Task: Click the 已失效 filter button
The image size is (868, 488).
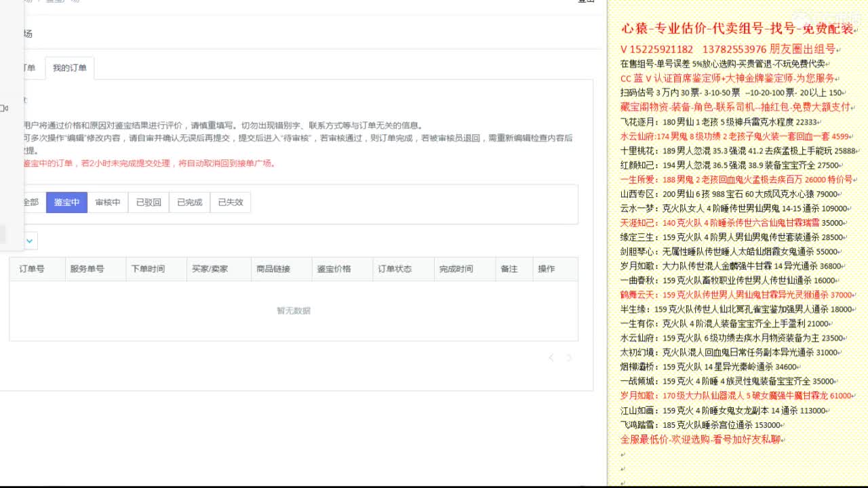Action: pos(229,201)
